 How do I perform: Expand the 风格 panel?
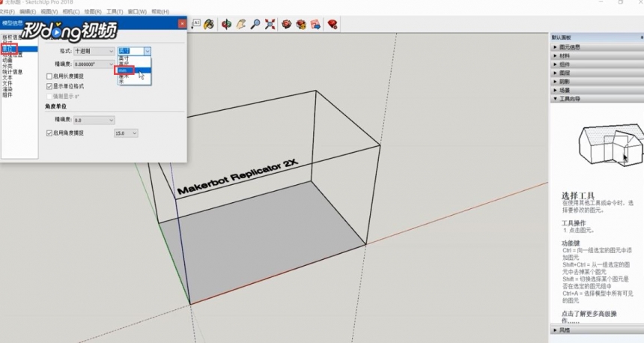(x=597, y=330)
